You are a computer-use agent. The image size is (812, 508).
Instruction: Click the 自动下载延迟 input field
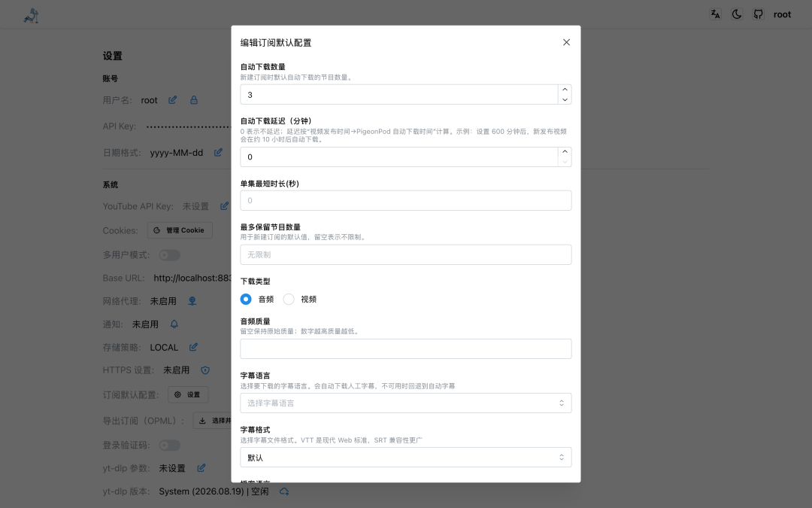398,157
